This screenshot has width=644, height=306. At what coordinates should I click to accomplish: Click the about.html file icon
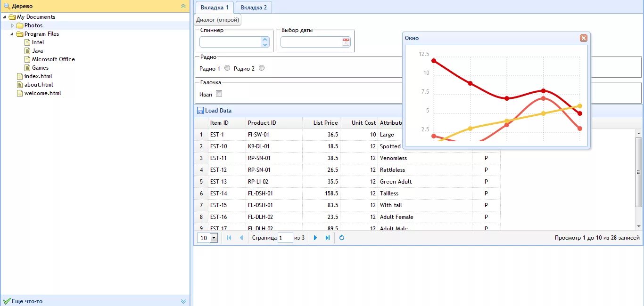click(20, 85)
